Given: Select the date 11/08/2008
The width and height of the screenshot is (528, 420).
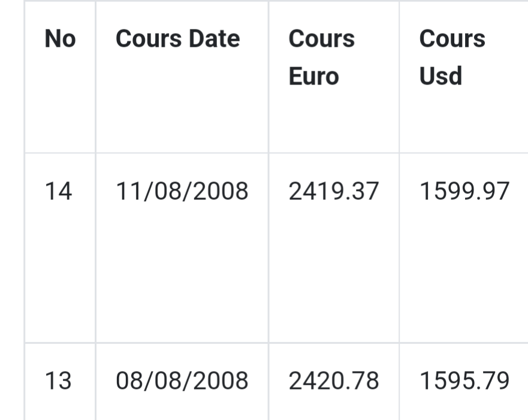Looking at the screenshot, I should [x=182, y=192].
